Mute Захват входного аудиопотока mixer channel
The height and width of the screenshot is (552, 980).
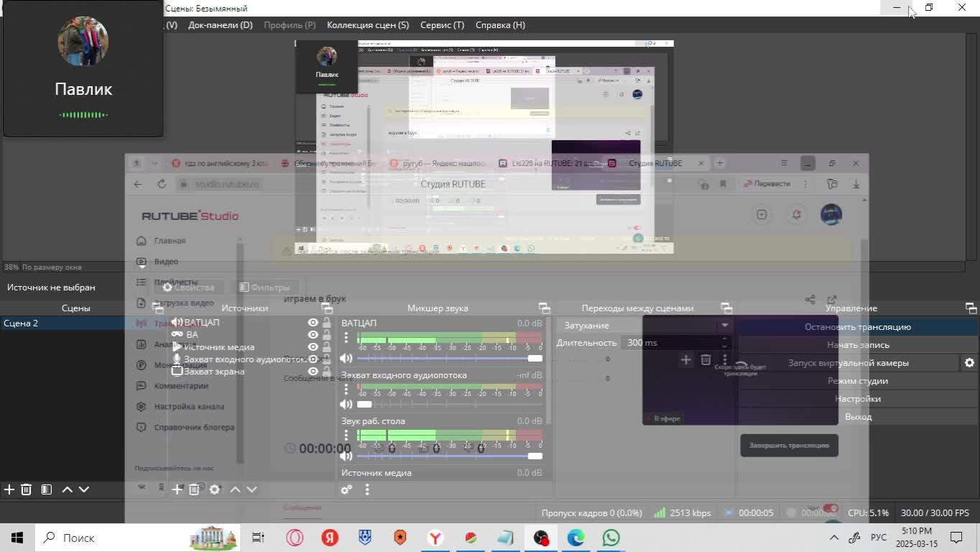tap(346, 404)
